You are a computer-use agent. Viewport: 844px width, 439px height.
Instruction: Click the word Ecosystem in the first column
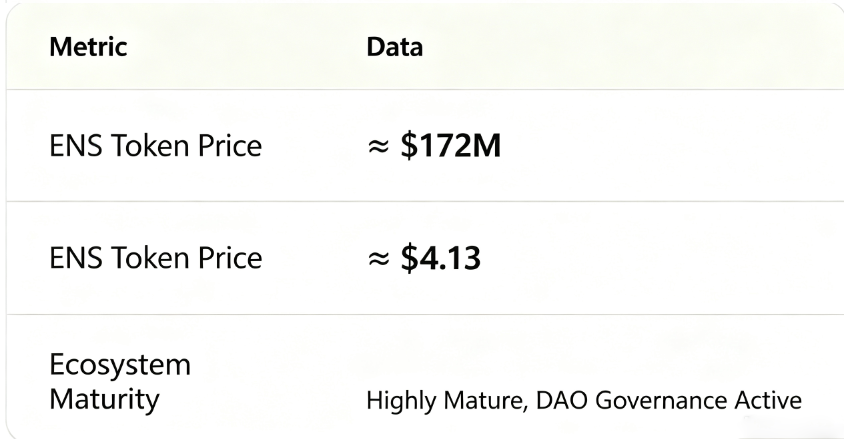pyautogui.click(x=120, y=365)
